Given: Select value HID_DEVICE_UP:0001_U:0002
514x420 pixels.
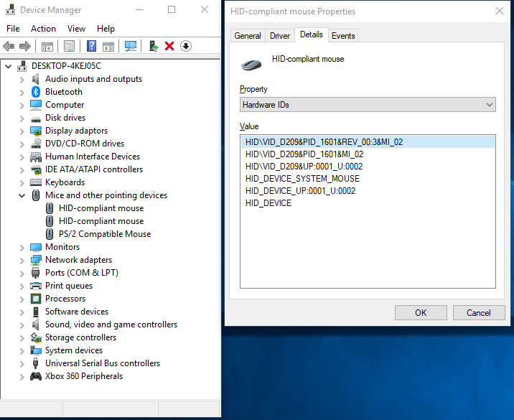Looking at the screenshot, I should (300, 191).
